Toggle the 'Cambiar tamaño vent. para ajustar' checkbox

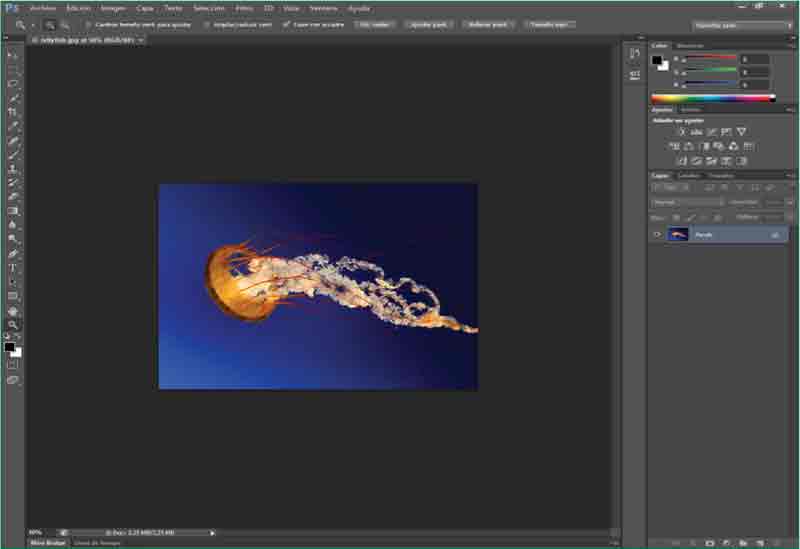[88, 24]
